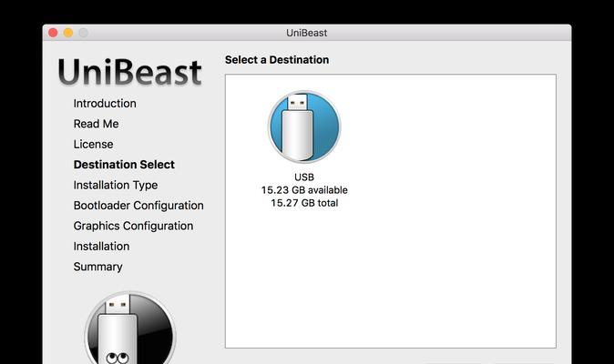Go to the Summary step
The width and height of the screenshot is (614, 364).
pyautogui.click(x=97, y=267)
